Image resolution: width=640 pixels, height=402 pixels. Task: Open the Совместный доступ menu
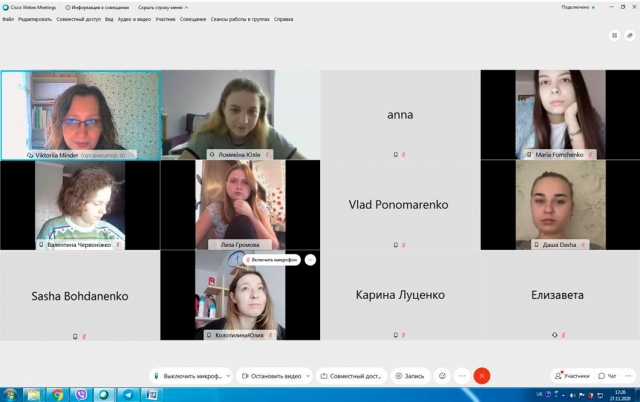pyautogui.click(x=78, y=19)
